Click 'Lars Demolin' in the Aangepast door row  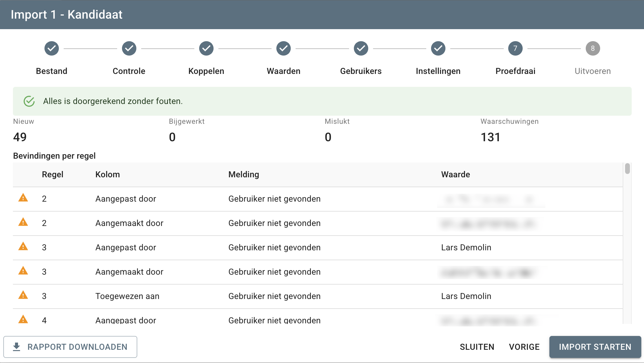[466, 248]
